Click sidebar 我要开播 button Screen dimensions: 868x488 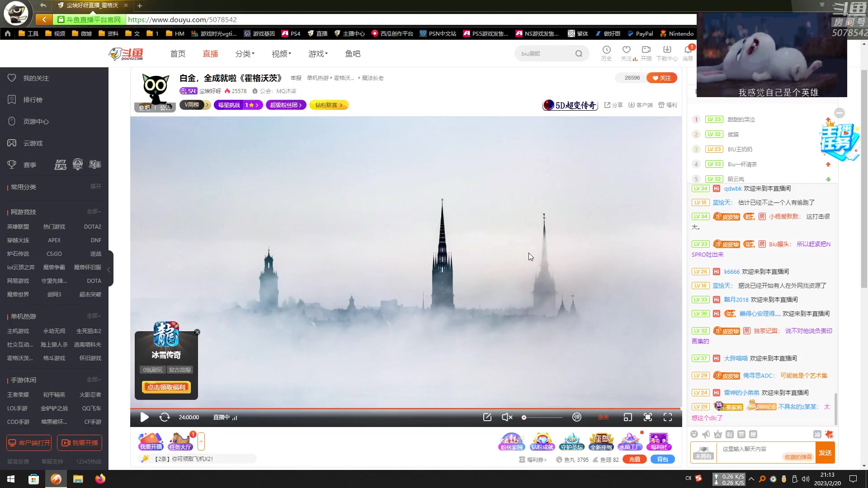[x=80, y=443]
